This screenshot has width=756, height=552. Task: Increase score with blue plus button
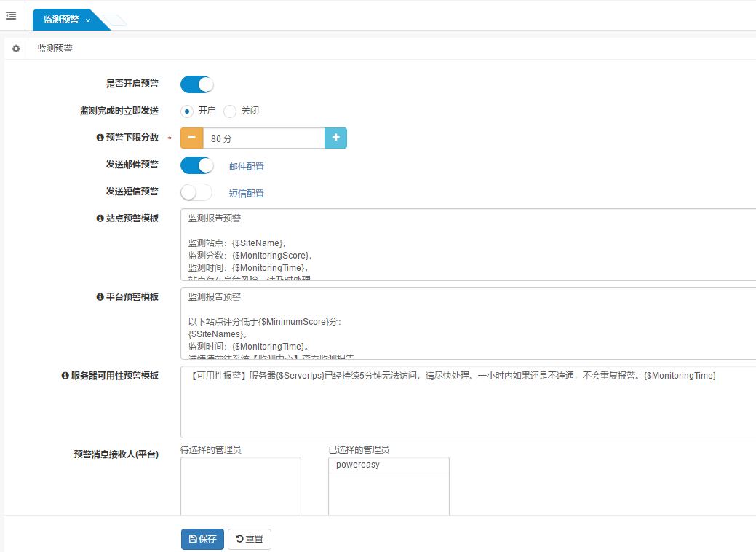[335, 138]
